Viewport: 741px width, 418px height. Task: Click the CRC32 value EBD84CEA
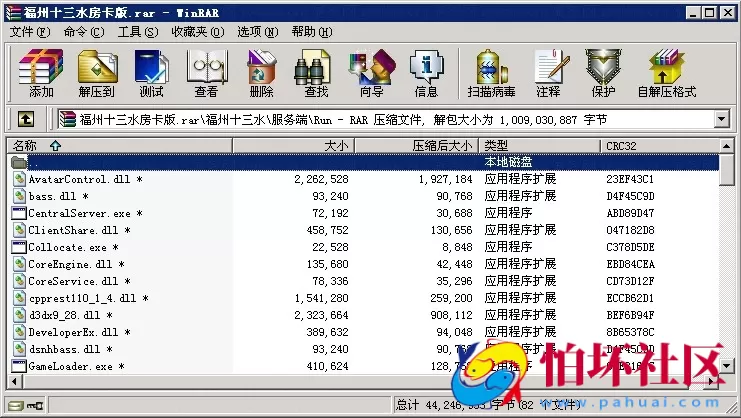click(x=630, y=264)
